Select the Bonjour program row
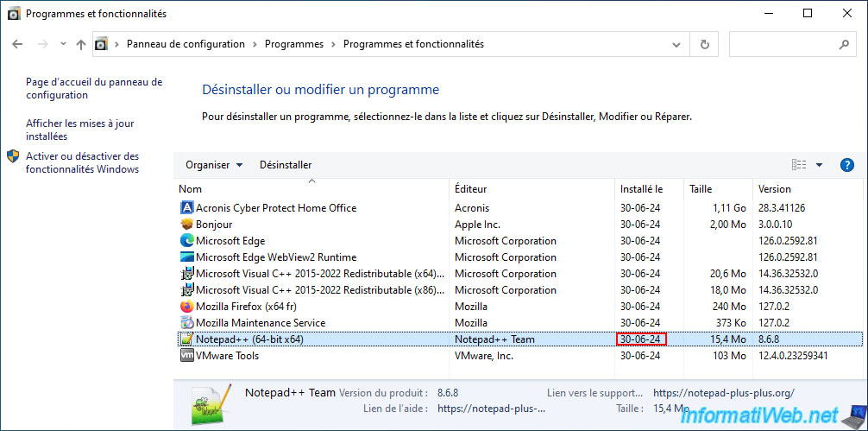Viewport: 868px width, 431px height. 519,225
